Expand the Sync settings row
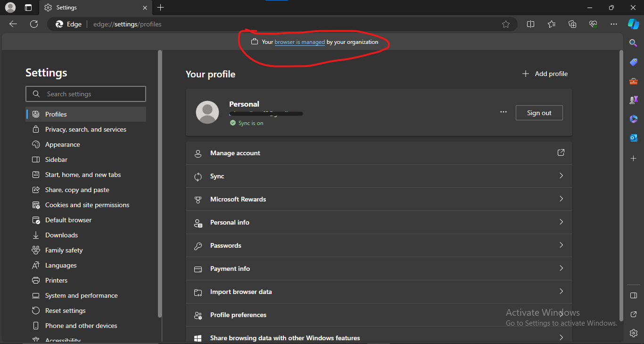This screenshot has width=644, height=344. 379,176
